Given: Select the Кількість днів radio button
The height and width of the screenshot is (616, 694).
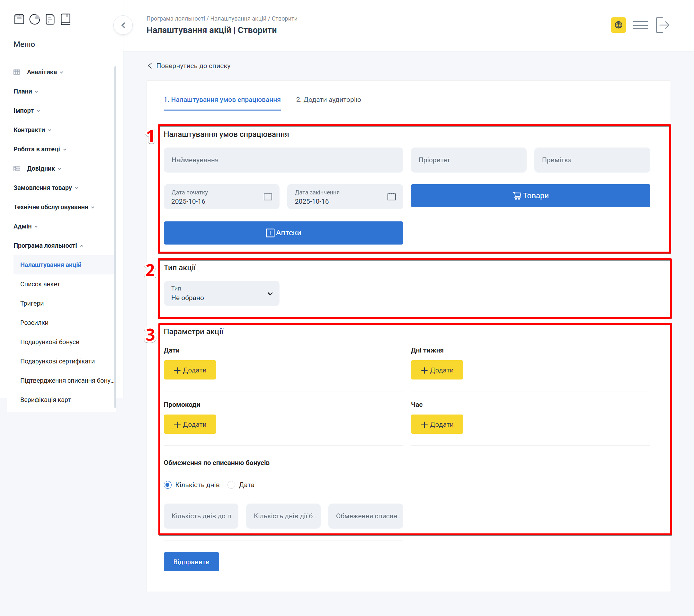Looking at the screenshot, I should pos(168,485).
